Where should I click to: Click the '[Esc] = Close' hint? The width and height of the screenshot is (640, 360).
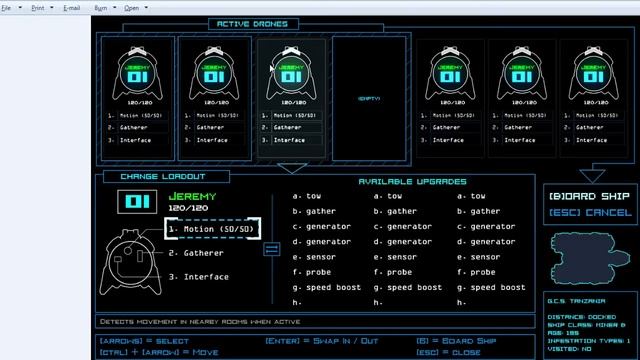coord(448,352)
